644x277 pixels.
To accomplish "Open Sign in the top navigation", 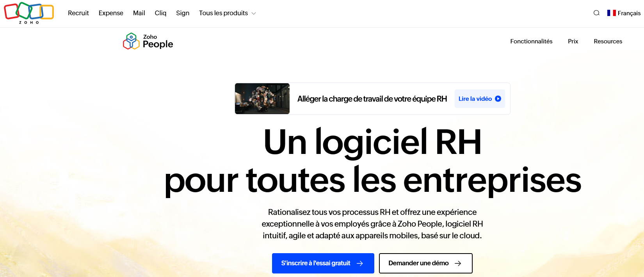I will [x=183, y=13].
